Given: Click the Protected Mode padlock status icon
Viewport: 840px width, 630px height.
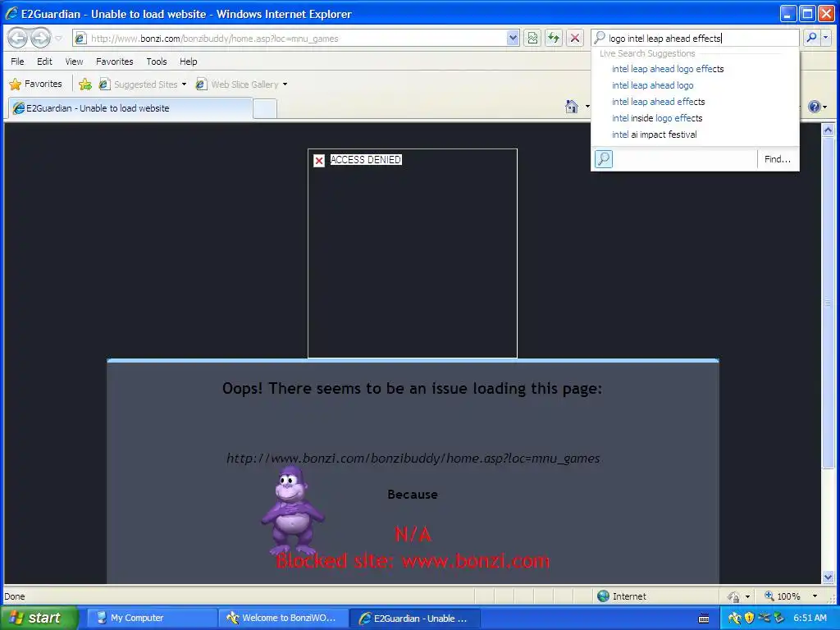Looking at the screenshot, I should pos(733,596).
